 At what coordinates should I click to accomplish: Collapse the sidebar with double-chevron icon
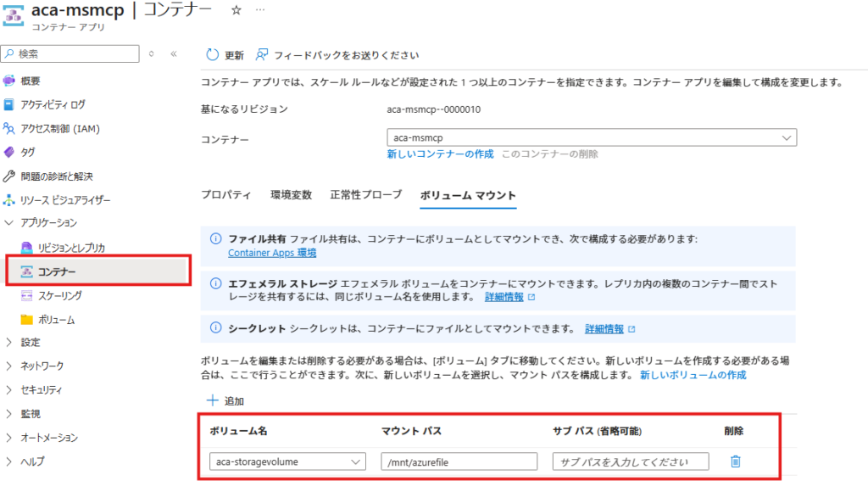tap(174, 53)
